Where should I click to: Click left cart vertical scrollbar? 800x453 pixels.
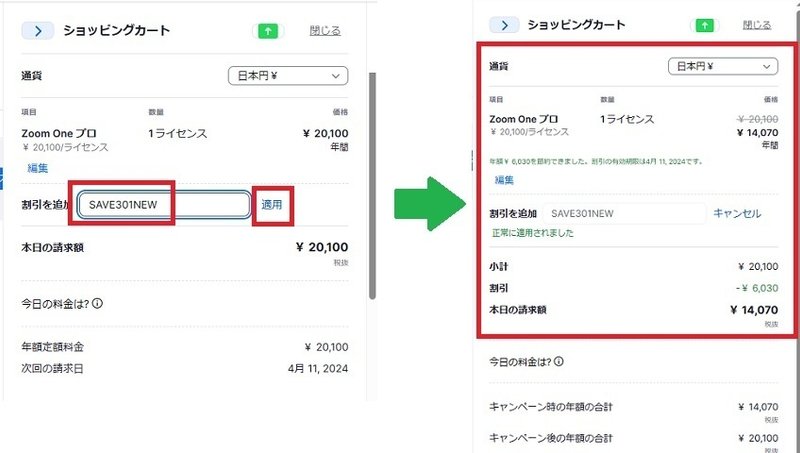coord(372,186)
